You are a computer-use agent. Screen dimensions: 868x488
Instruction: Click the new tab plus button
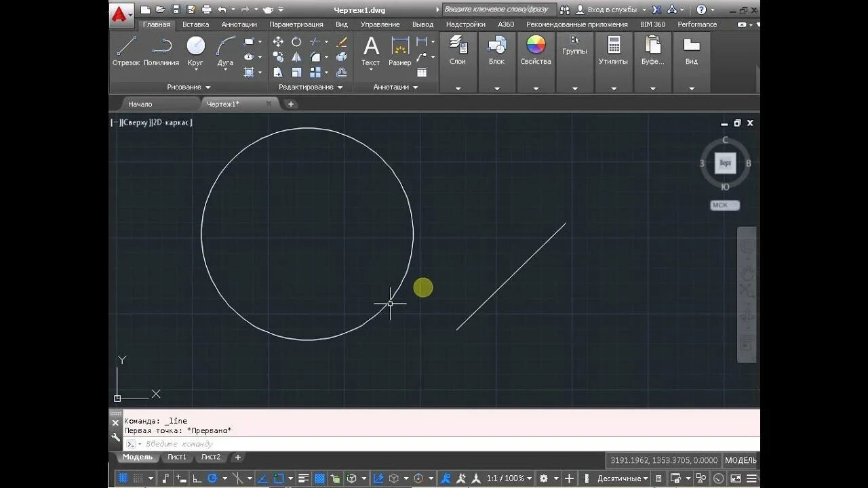(290, 104)
